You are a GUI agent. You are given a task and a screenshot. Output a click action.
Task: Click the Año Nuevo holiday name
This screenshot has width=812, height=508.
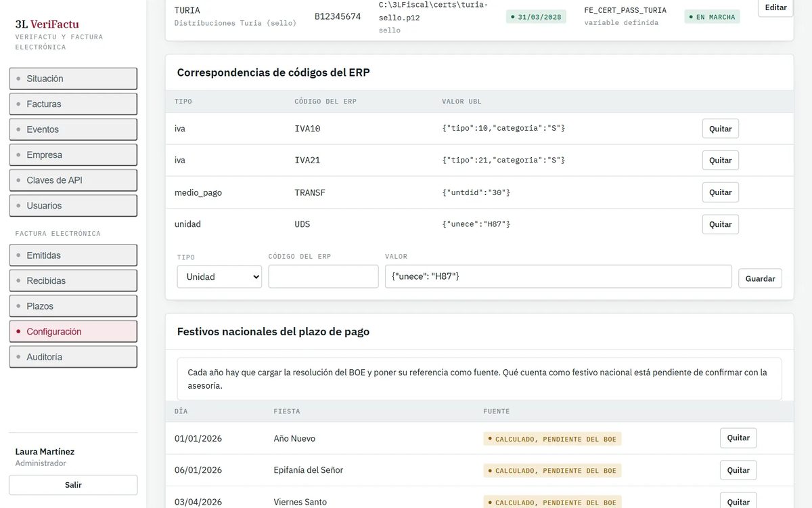pos(294,438)
